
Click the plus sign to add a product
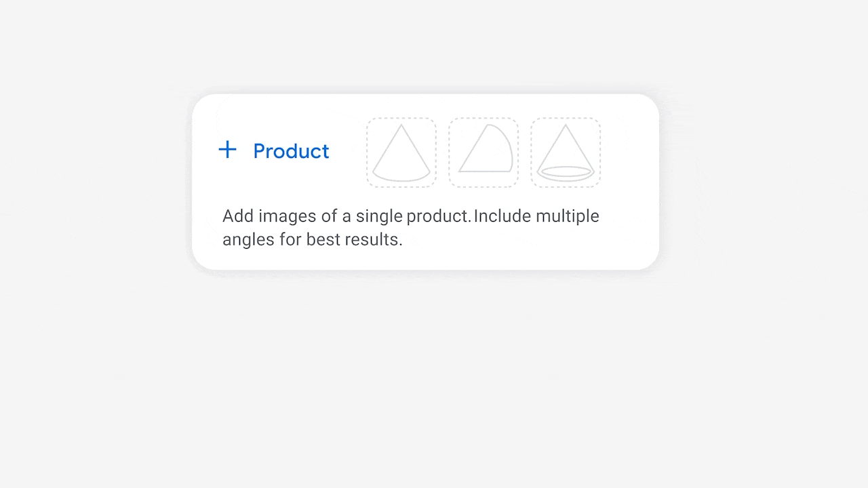(x=228, y=150)
